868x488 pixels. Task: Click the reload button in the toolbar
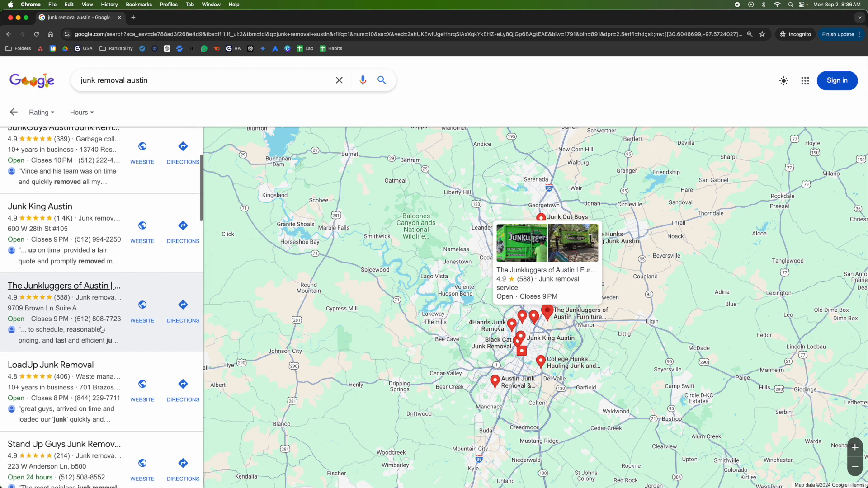(36, 34)
